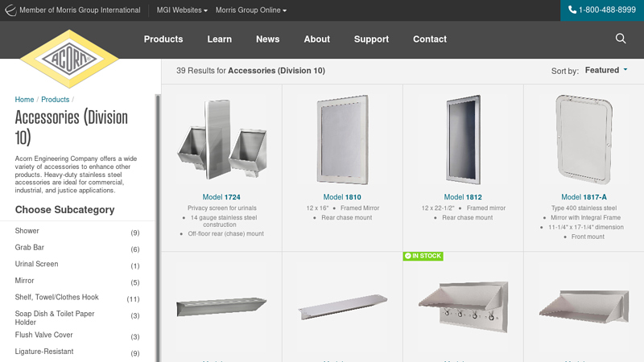The width and height of the screenshot is (644, 362).
Task: Open the Contact menu item
Action: (430, 39)
